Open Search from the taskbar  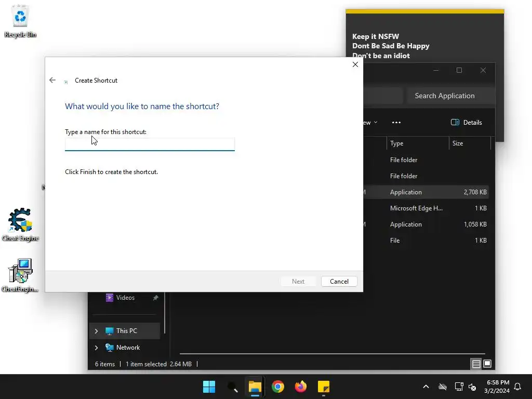[232, 387]
